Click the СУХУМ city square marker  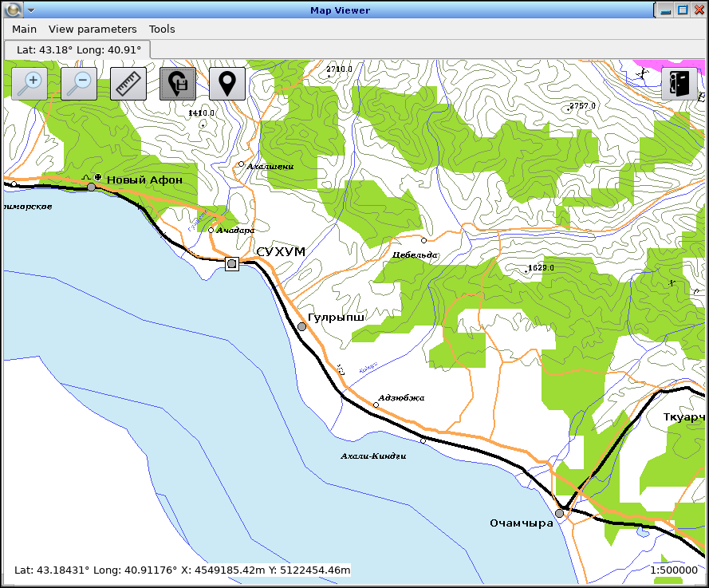tap(232, 263)
